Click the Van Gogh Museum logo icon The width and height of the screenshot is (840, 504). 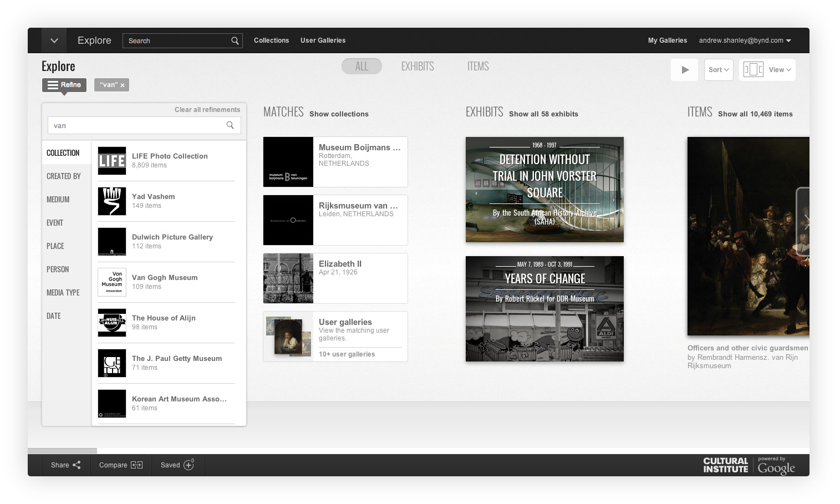click(x=112, y=282)
